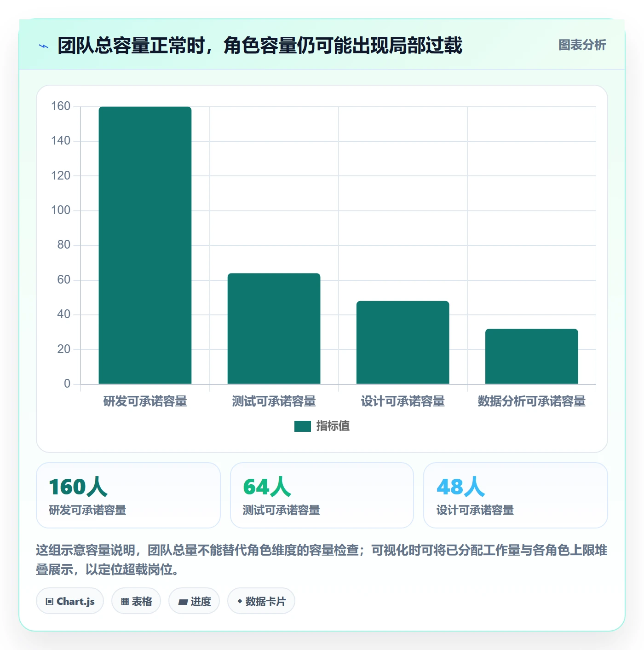Click the 设计可承诺容量 bar in the chart
The width and height of the screenshot is (644, 650).
(x=402, y=342)
